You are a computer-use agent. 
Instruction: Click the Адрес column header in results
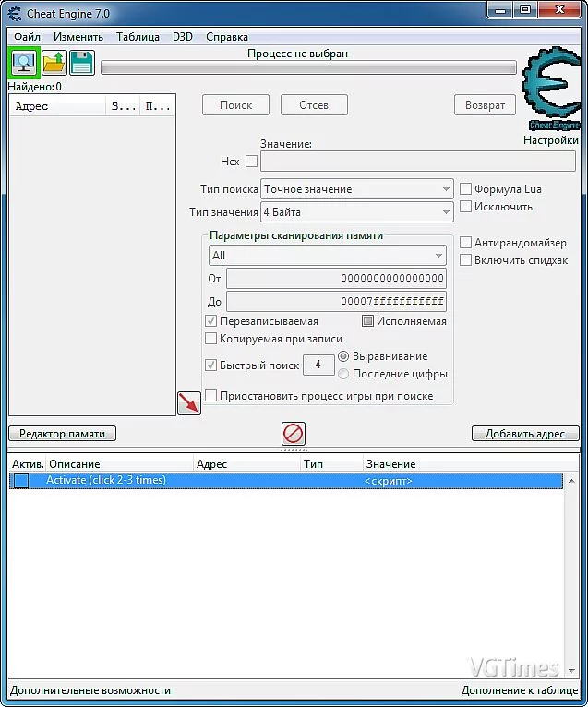(x=58, y=106)
